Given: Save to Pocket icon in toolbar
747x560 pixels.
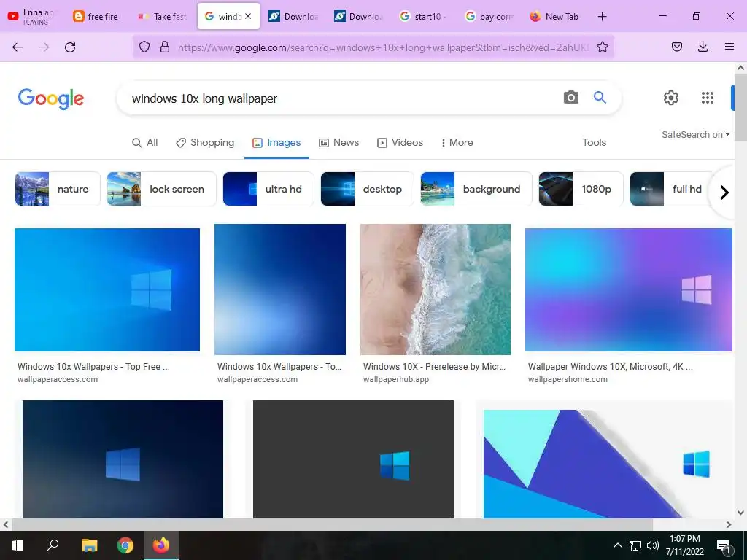Looking at the screenshot, I should click(676, 47).
